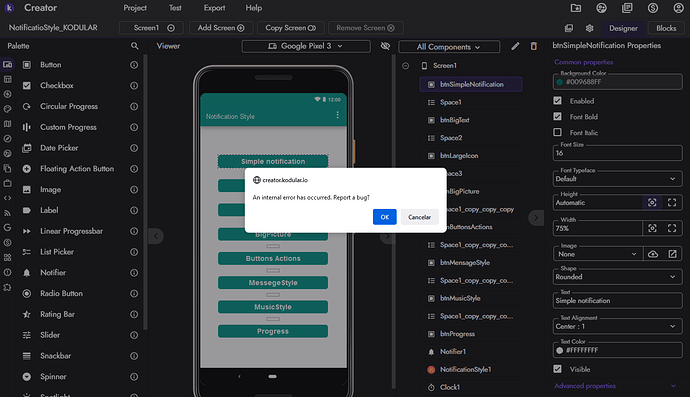Viewport: 690px width, 397px height.
Task: Uncheck the Visible checkbox
Action: 558,369
